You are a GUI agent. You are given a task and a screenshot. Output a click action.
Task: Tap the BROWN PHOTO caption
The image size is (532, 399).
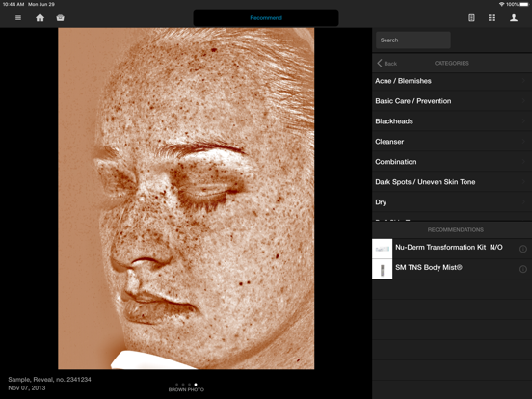pyautogui.click(x=186, y=389)
